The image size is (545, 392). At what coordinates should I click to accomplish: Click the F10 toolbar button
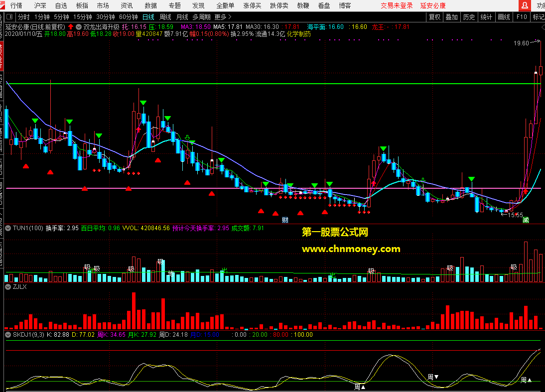point(522,16)
